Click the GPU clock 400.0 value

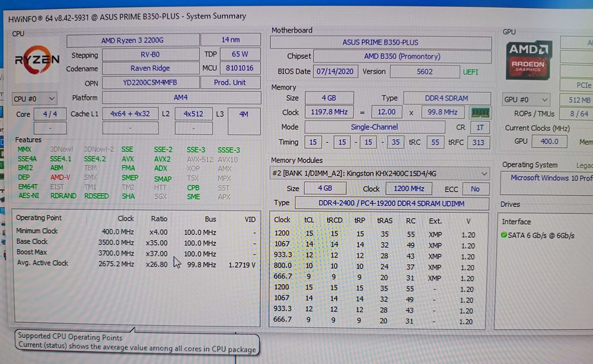click(x=549, y=141)
